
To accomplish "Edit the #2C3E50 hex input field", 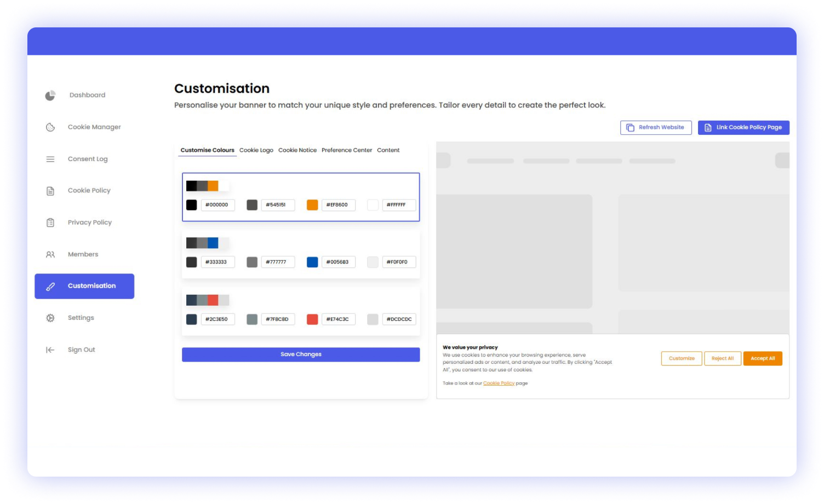I will [218, 319].
